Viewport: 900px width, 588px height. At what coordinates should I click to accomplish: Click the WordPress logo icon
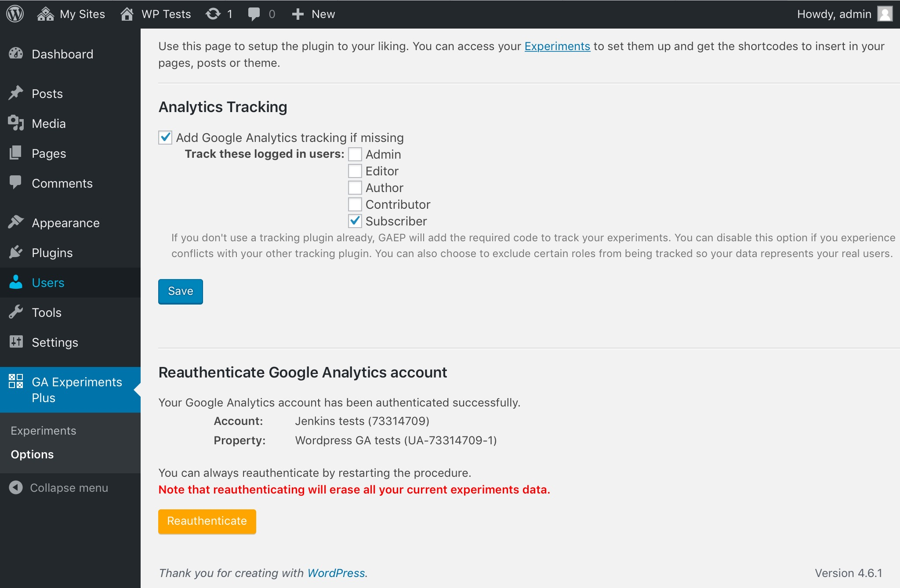[15, 14]
